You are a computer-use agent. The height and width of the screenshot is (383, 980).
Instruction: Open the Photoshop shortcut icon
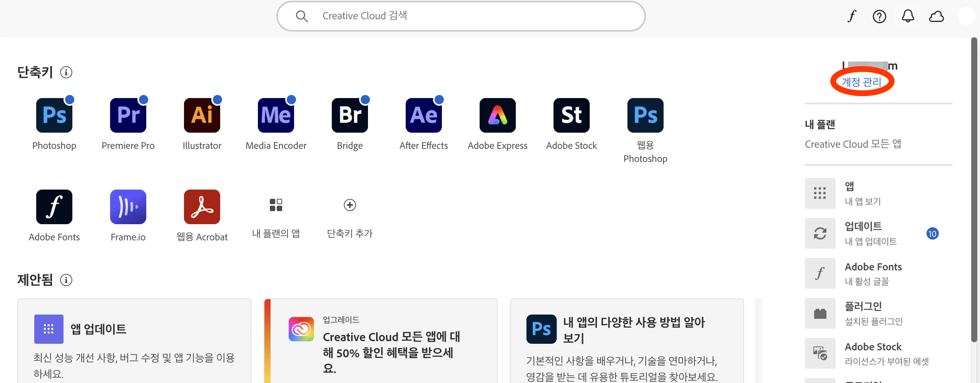tap(54, 115)
